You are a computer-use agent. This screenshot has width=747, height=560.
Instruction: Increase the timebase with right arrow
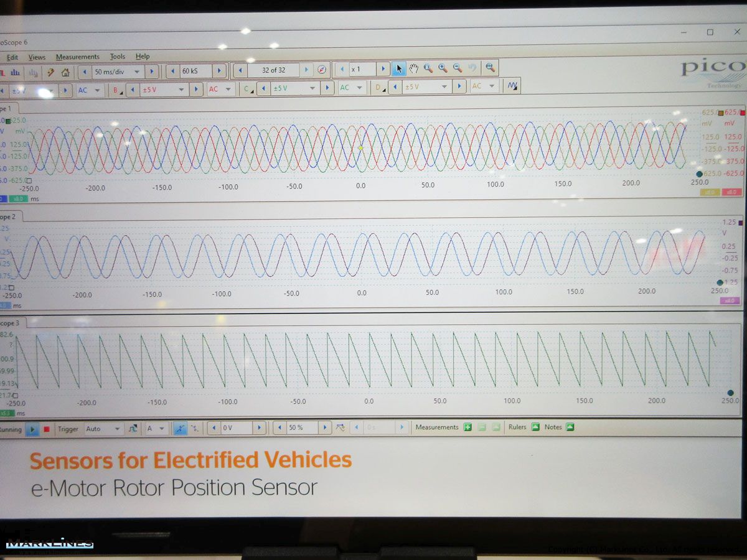152,72
